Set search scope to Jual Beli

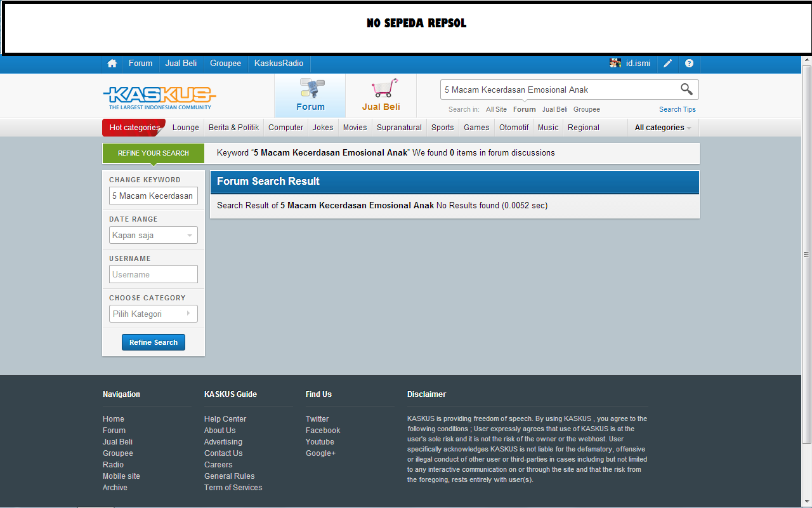coord(555,109)
